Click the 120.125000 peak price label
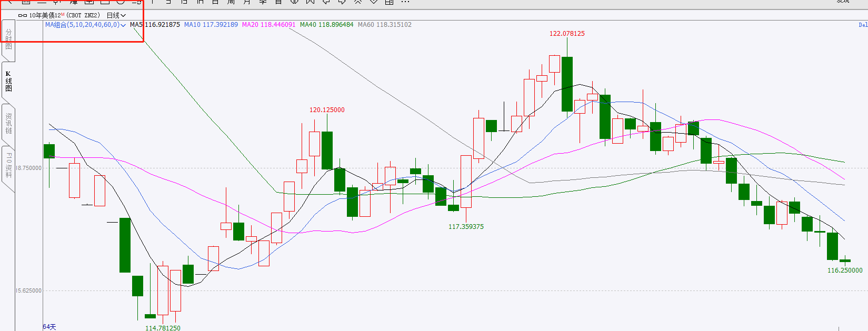Image resolution: width=868 pixels, height=331 pixels. pyautogui.click(x=327, y=109)
